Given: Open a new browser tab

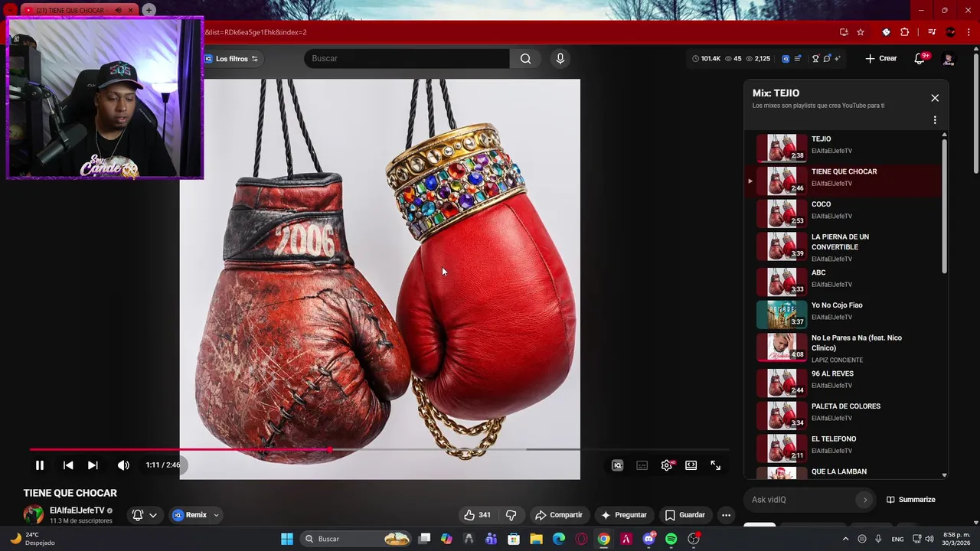Looking at the screenshot, I should tap(149, 10).
